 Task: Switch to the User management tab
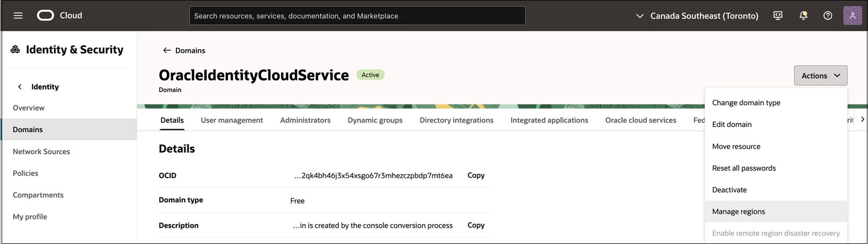coord(232,120)
